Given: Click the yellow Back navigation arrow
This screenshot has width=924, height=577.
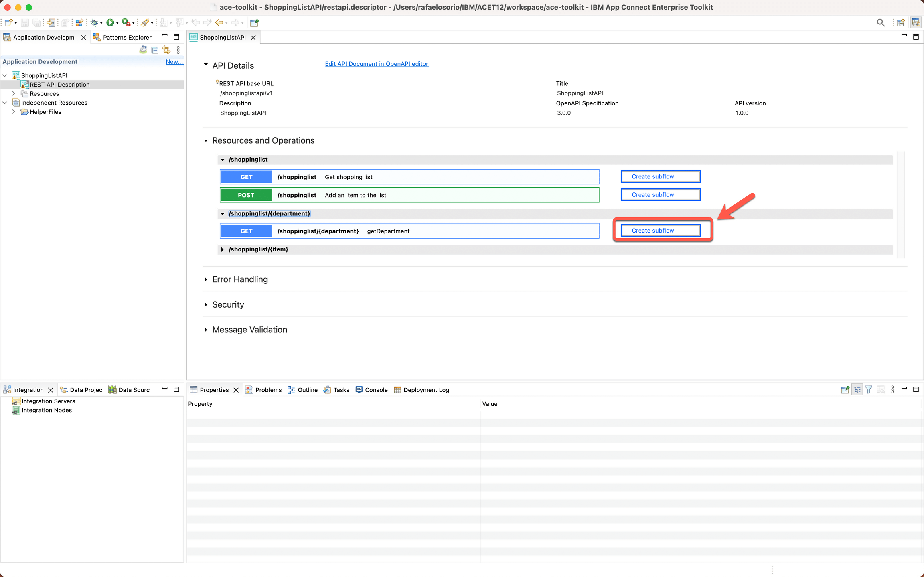Looking at the screenshot, I should pos(219,23).
